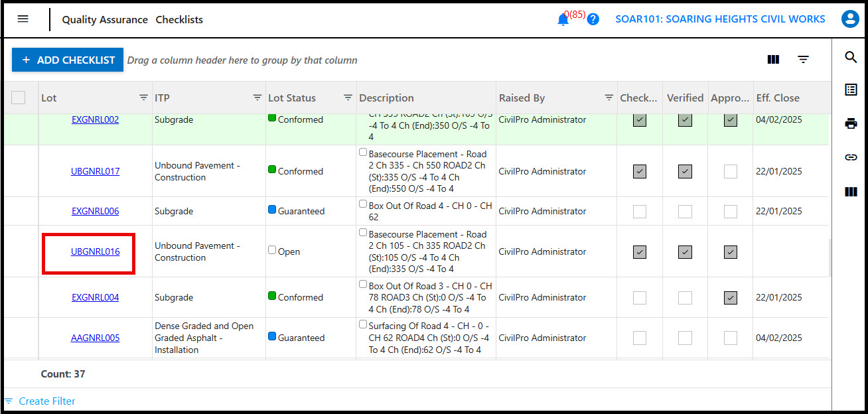Screen dimensions: 868x414
Task: Open the Raised By column filter dropdown
Action: coord(609,98)
